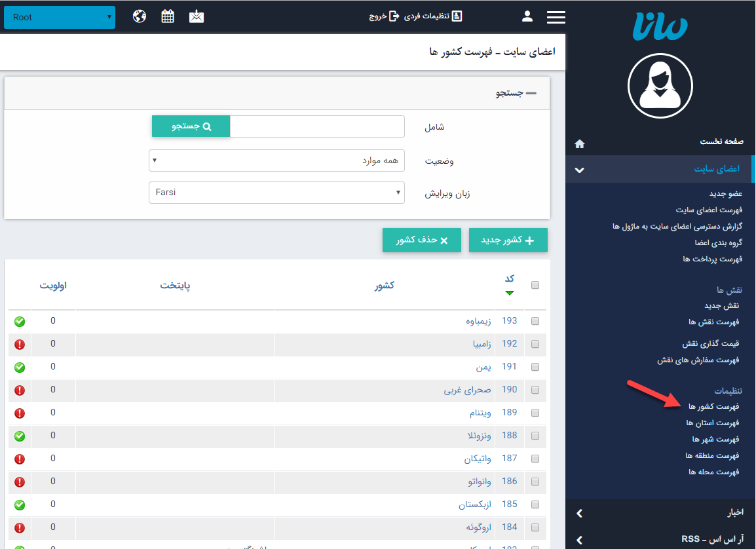
Task: Click the calendar icon in the toolbar
Action: click(168, 16)
